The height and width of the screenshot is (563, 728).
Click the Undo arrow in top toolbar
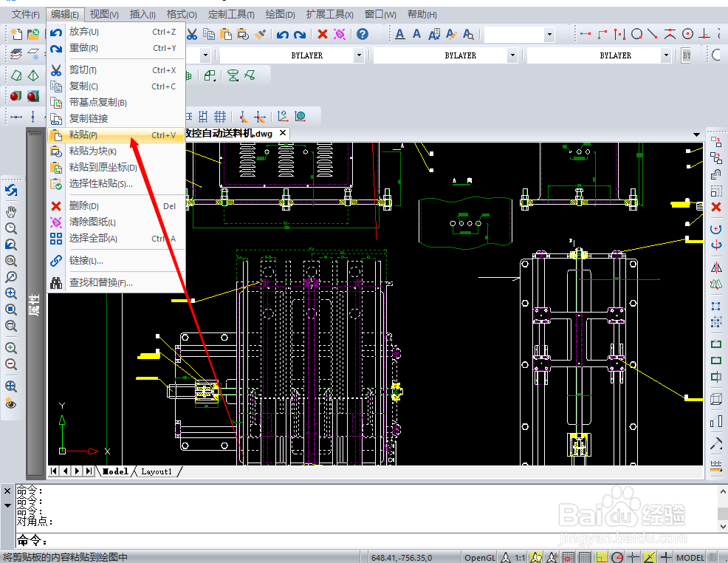point(282,34)
